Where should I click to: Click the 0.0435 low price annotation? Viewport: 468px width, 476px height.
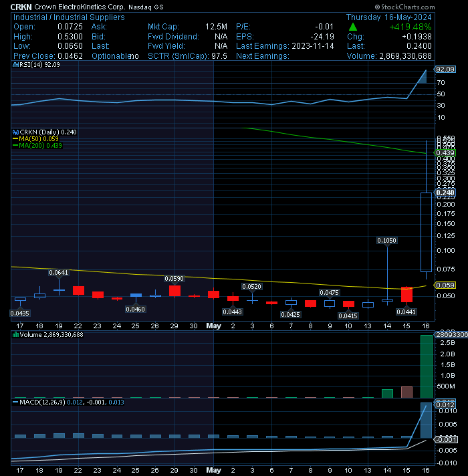coord(20,314)
